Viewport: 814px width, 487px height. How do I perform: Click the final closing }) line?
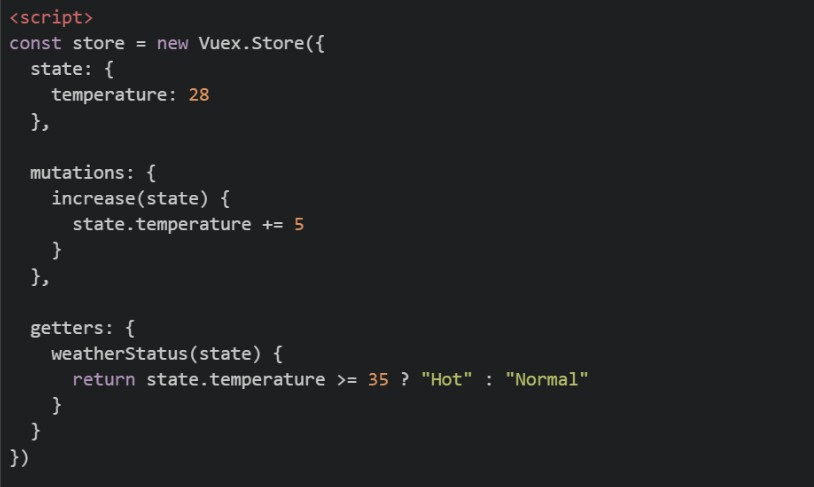19,457
